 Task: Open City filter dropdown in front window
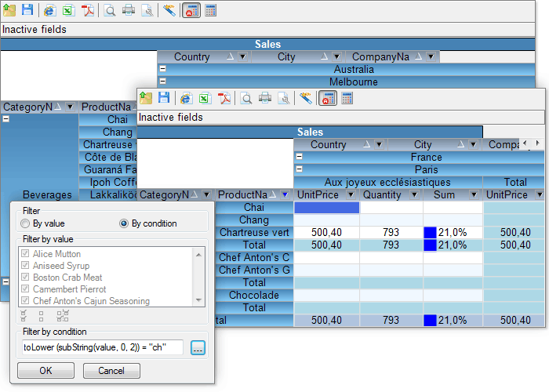coord(474,144)
